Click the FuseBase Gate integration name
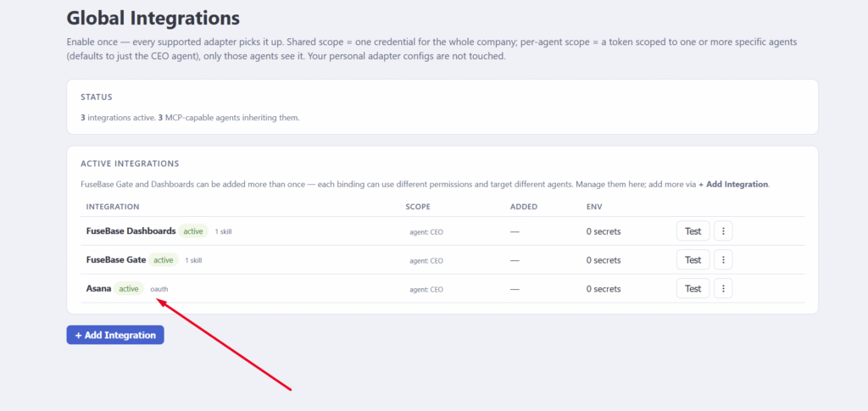868x411 pixels. 115,259
